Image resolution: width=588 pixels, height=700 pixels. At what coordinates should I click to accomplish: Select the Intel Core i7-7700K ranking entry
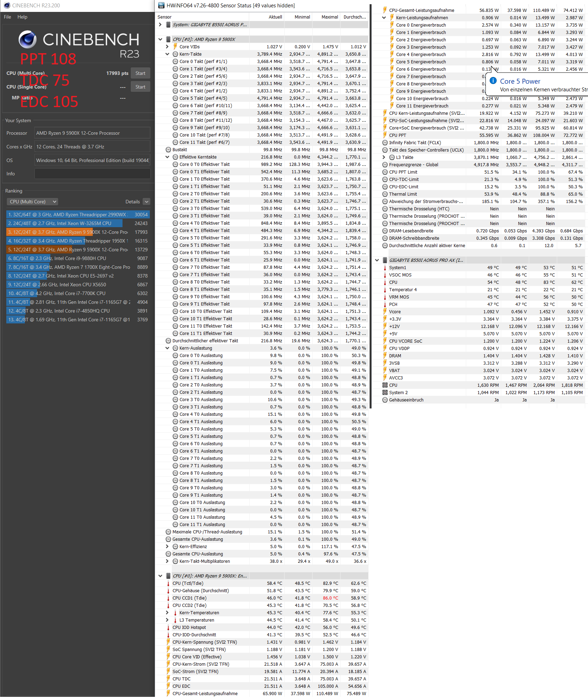point(78,293)
